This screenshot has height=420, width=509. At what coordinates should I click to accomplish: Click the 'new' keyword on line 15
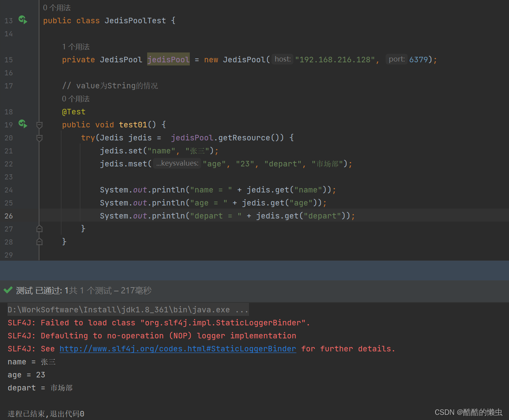tap(211, 60)
